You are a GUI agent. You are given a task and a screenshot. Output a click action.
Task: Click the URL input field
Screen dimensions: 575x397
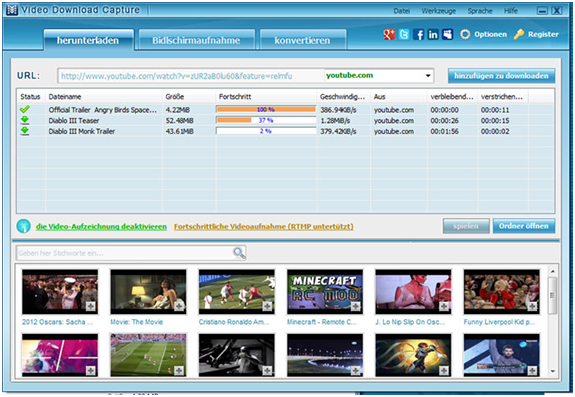click(191, 76)
